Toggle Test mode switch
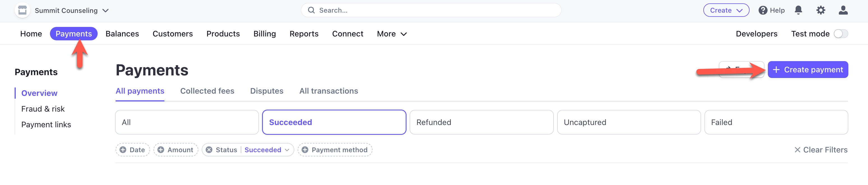Image resolution: width=868 pixels, height=185 pixels. click(x=841, y=34)
